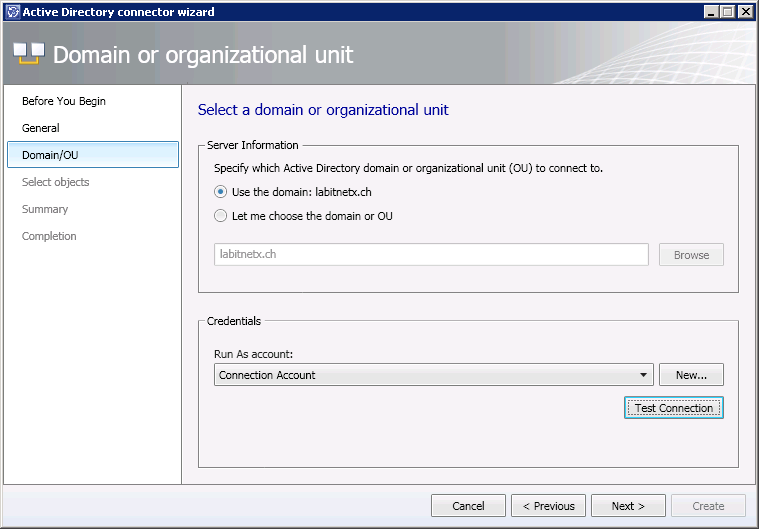The height and width of the screenshot is (529, 759).
Task: Maximize the wizard window
Action: pos(727,12)
